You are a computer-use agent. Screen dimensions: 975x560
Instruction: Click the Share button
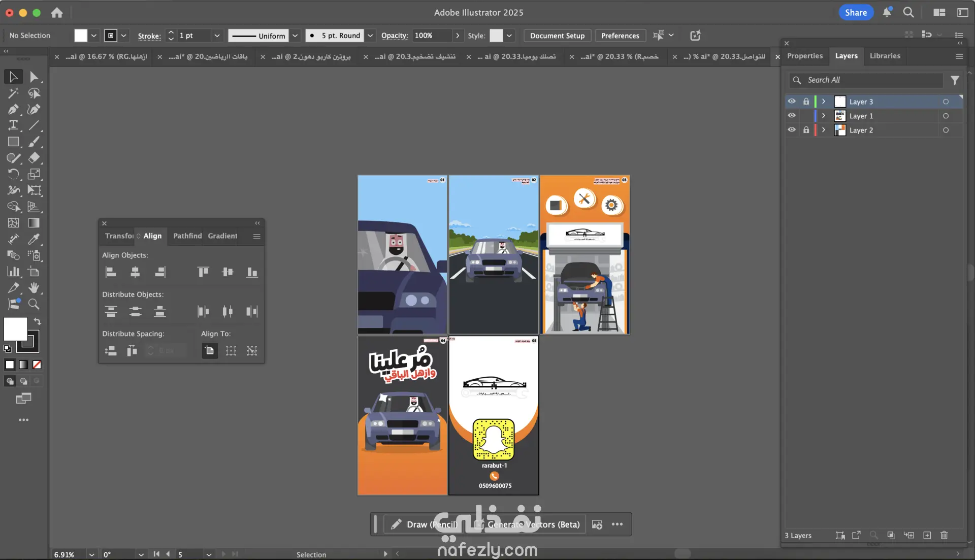(x=856, y=13)
